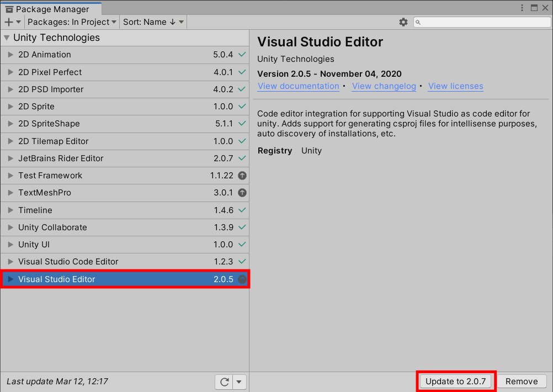Click the installed checkmark beside JetBrains Rider Editor
Screen dimensions: 553x392
tap(242, 158)
